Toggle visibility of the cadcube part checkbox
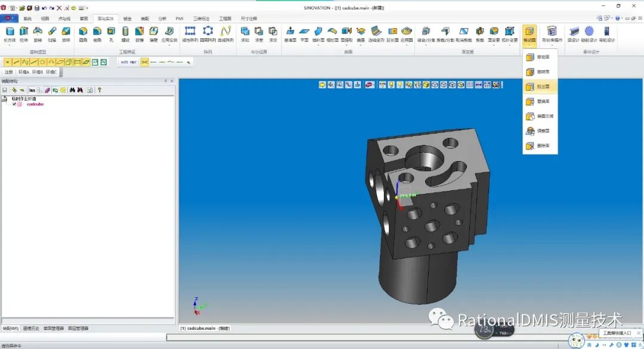 point(15,104)
